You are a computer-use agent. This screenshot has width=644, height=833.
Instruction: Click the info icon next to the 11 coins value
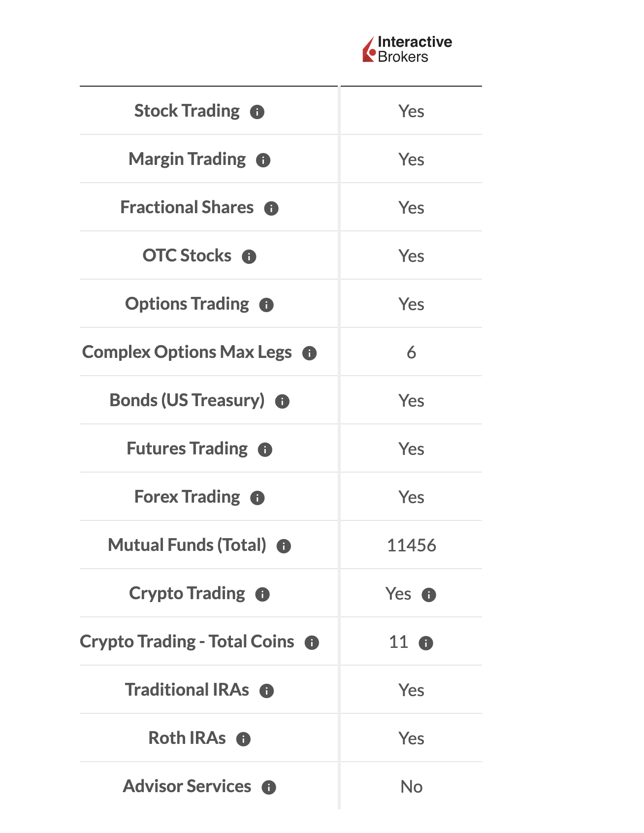click(426, 643)
